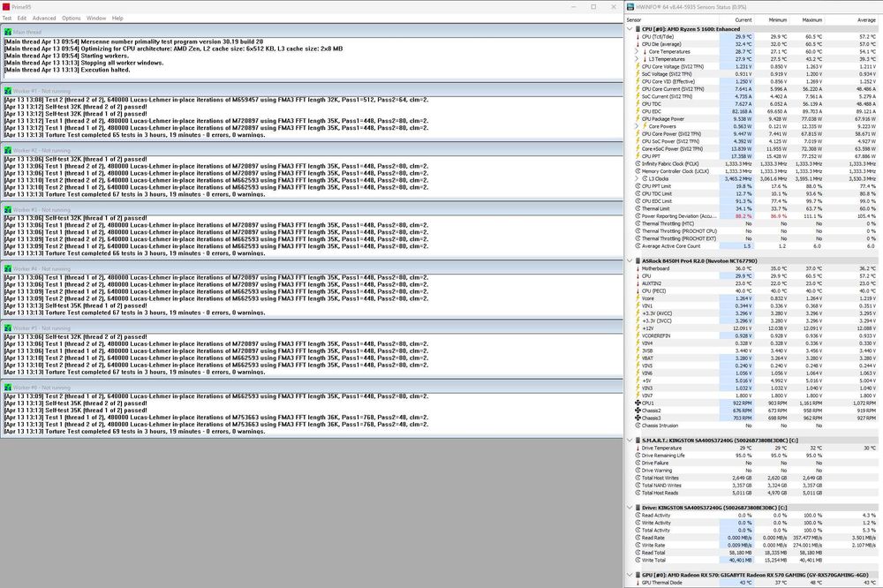Image resolution: width=883 pixels, height=588 pixels.
Task: Open the Window menu in Prime95
Action: click(x=96, y=18)
